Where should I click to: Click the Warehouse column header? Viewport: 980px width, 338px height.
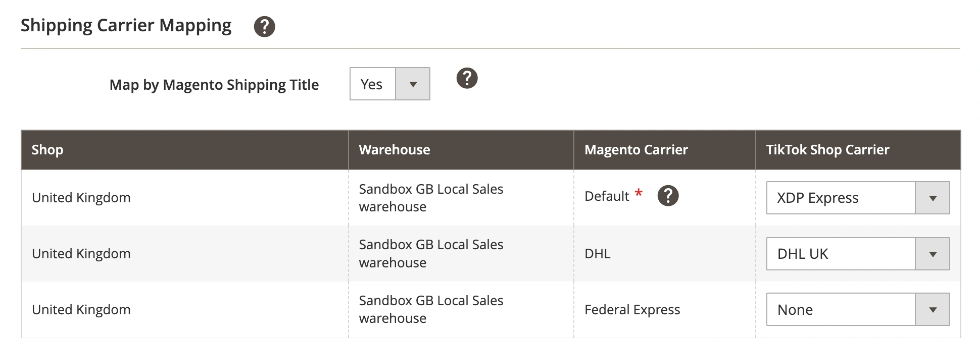coord(395,150)
